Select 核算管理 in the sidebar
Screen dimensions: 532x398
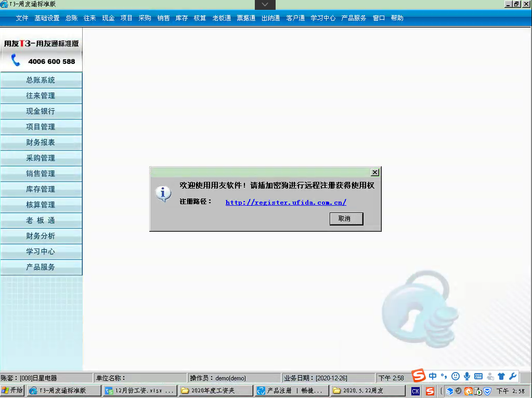[x=41, y=205]
